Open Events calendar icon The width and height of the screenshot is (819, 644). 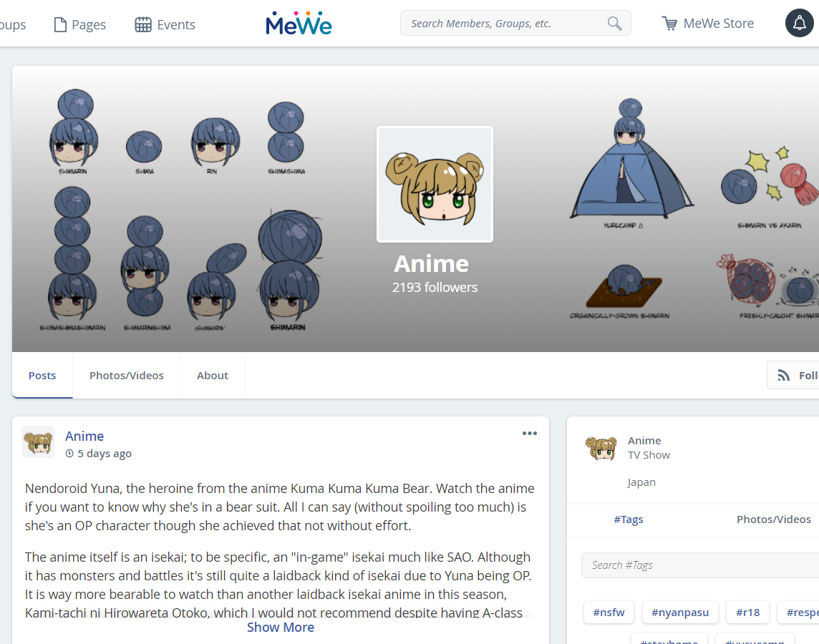(143, 24)
